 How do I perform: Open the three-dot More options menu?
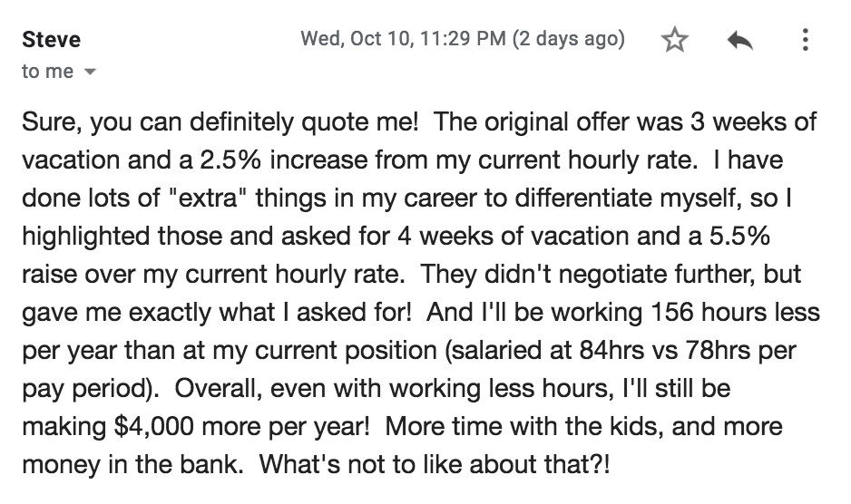pos(805,41)
